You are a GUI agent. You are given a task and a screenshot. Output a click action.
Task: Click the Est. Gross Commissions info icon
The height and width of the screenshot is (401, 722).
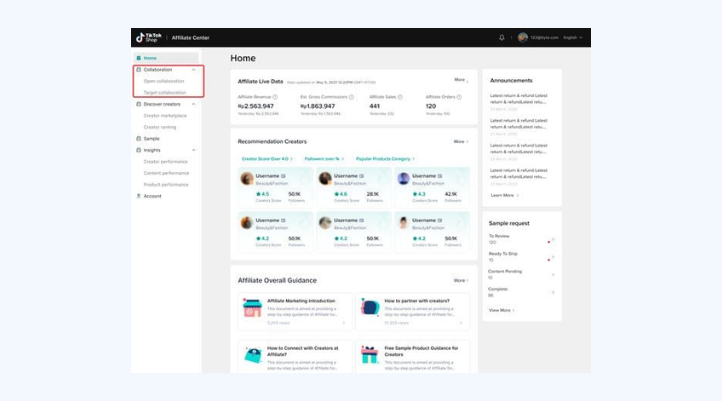coord(351,97)
